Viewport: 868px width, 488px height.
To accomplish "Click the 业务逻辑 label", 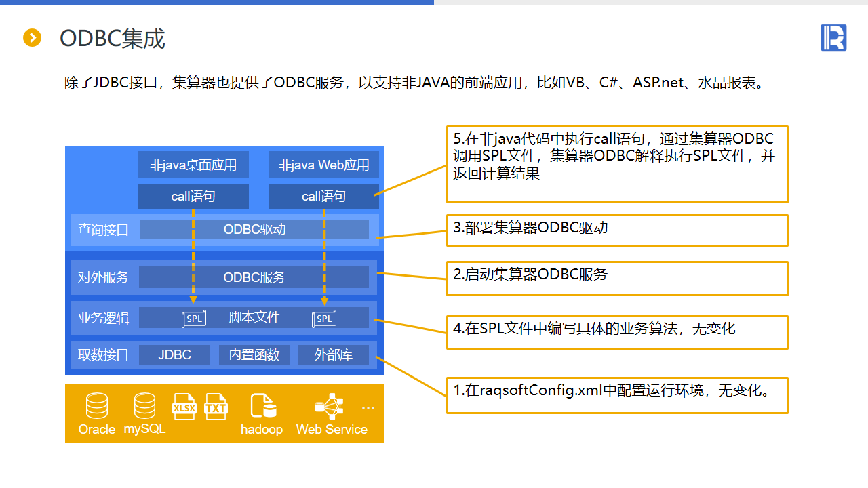I will [x=103, y=318].
